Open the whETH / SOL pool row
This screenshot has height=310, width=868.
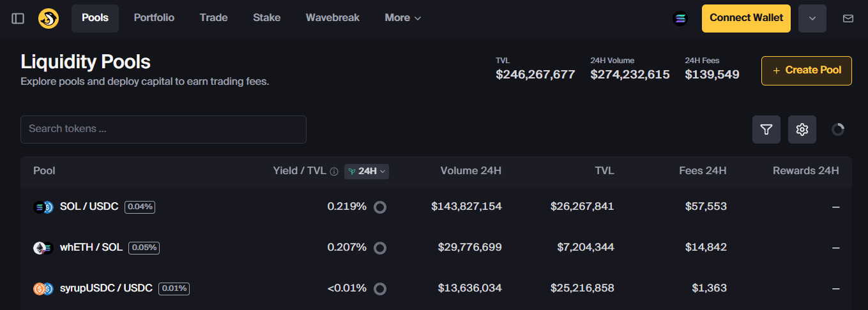click(436, 247)
